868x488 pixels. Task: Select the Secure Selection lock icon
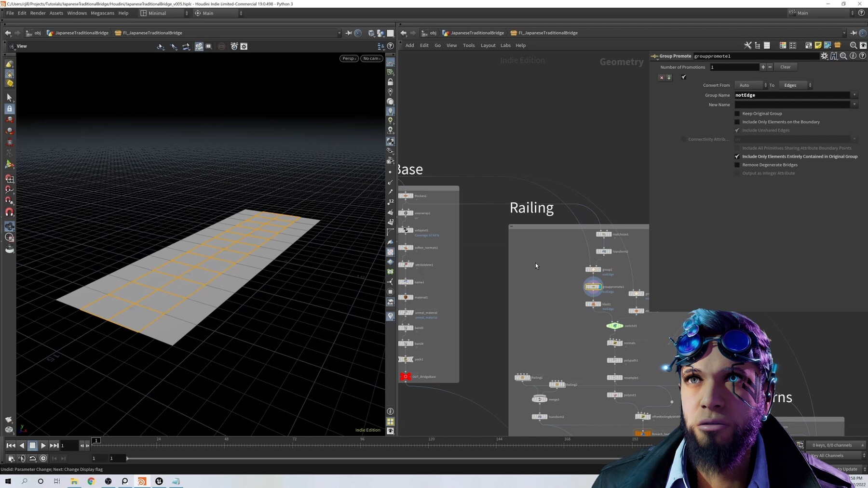tap(10, 108)
